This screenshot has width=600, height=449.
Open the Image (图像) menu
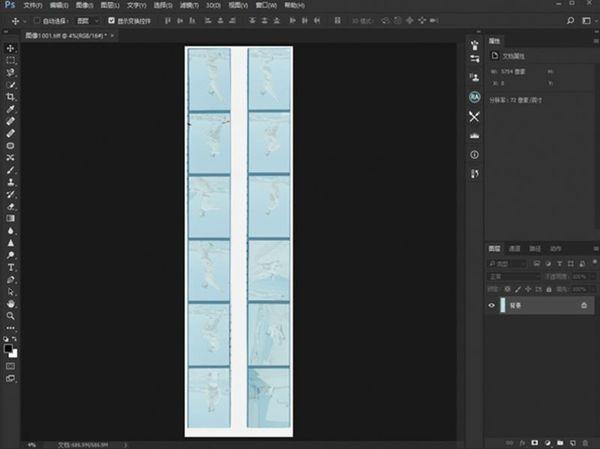coord(84,5)
